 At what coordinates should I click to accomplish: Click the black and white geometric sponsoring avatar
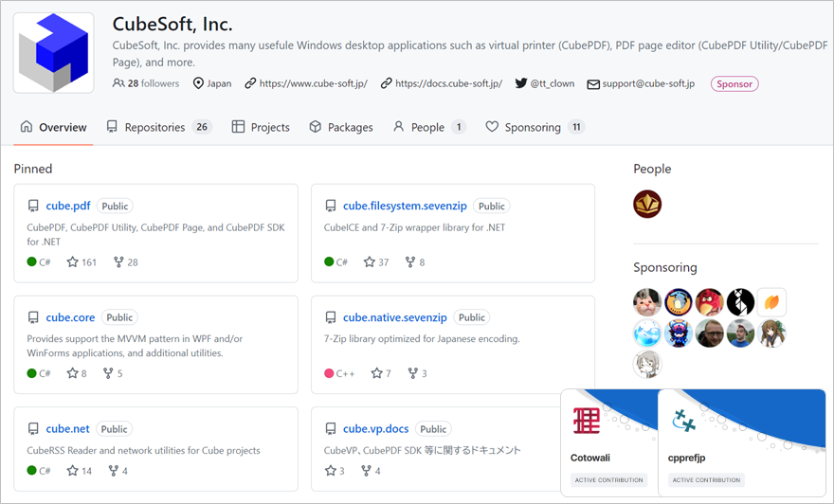(740, 302)
